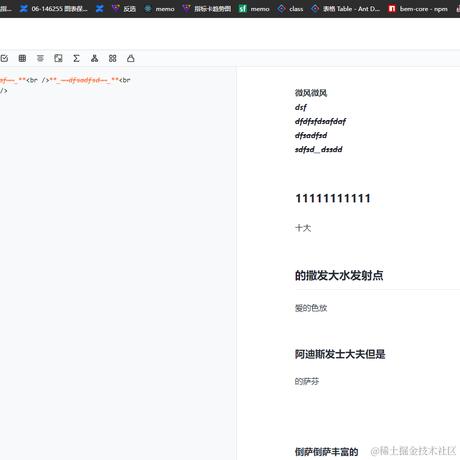The image size is (460, 460).
Task: Click the 的萨芬 paragraph in preview
Action: [x=307, y=381]
